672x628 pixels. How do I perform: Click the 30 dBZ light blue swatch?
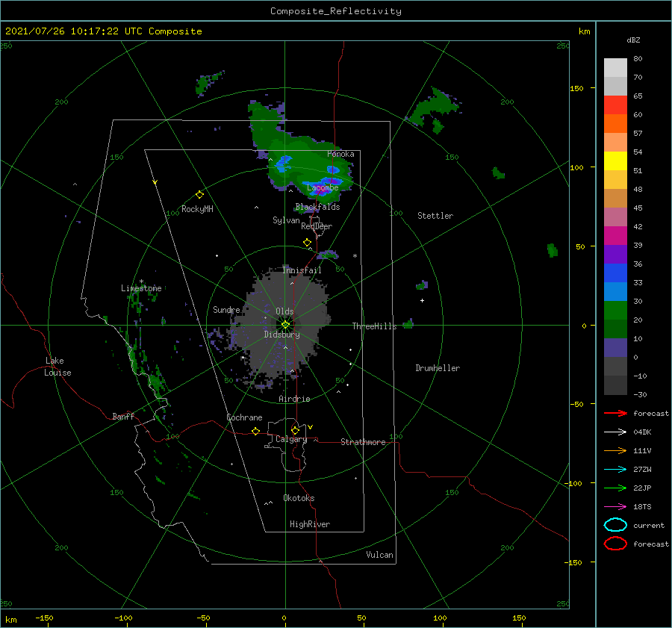pyautogui.click(x=615, y=291)
